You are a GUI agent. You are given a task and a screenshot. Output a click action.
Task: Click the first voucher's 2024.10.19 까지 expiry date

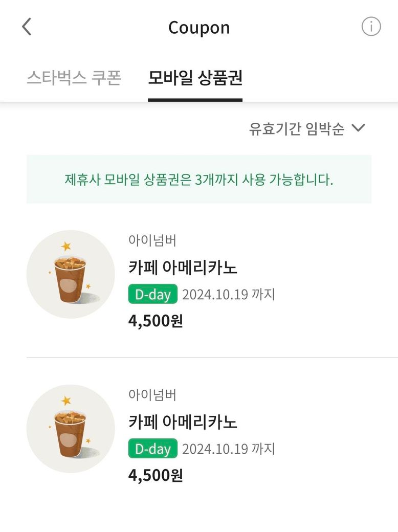point(229,295)
